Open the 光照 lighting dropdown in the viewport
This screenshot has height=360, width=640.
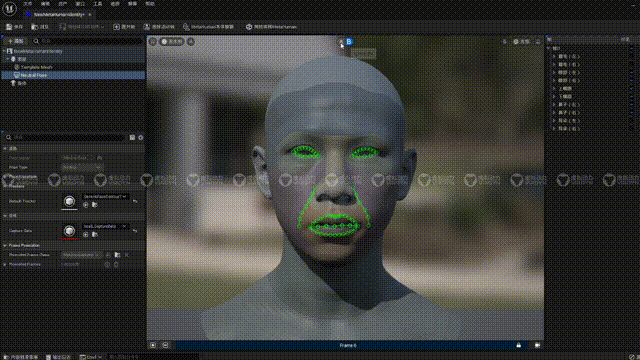coord(521,41)
